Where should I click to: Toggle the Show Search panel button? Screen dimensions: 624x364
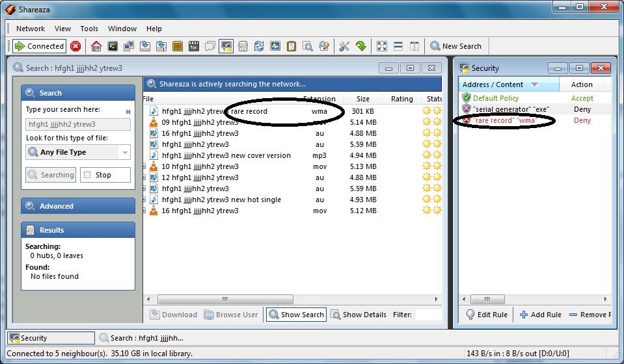point(296,315)
